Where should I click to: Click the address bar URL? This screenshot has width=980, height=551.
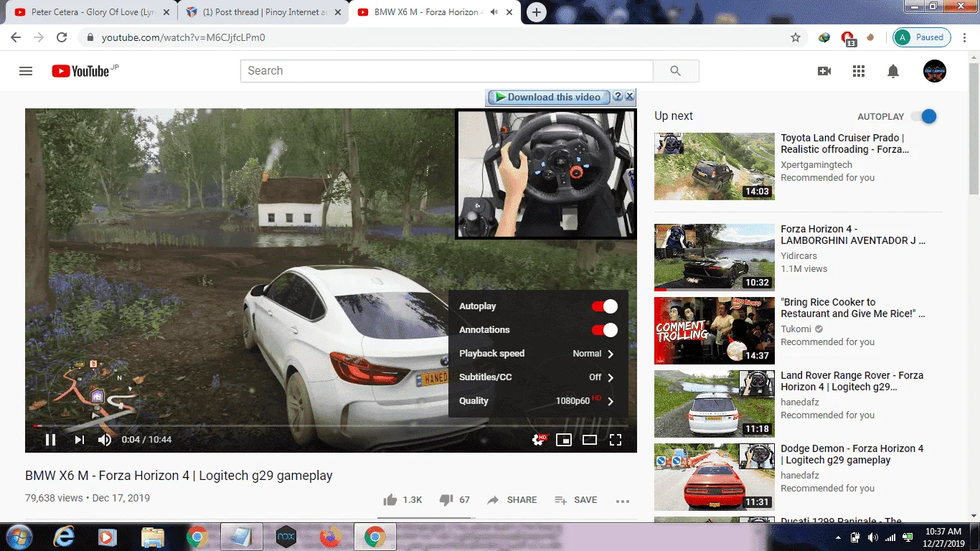tap(184, 37)
